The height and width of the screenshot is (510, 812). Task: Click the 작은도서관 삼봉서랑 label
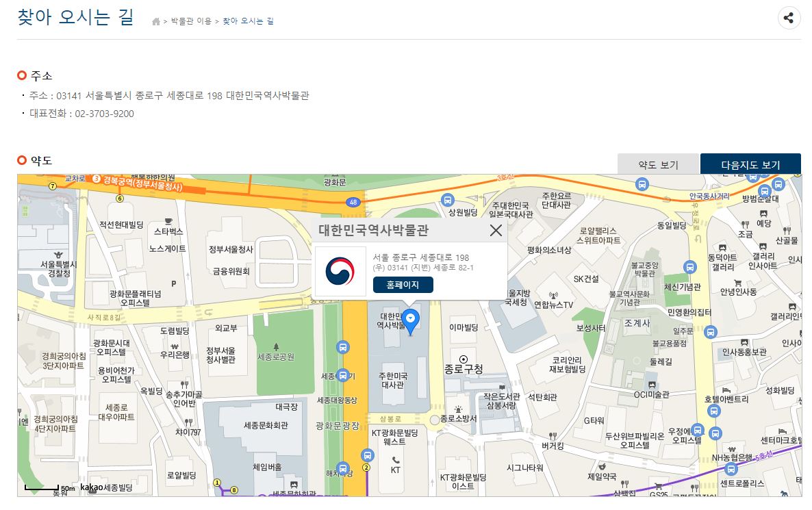pyautogui.click(x=501, y=400)
